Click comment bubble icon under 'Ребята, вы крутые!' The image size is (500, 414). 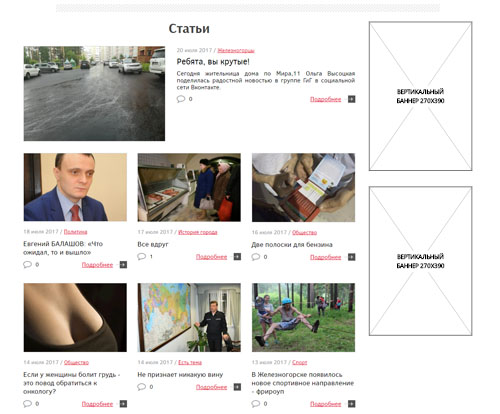pyautogui.click(x=181, y=99)
